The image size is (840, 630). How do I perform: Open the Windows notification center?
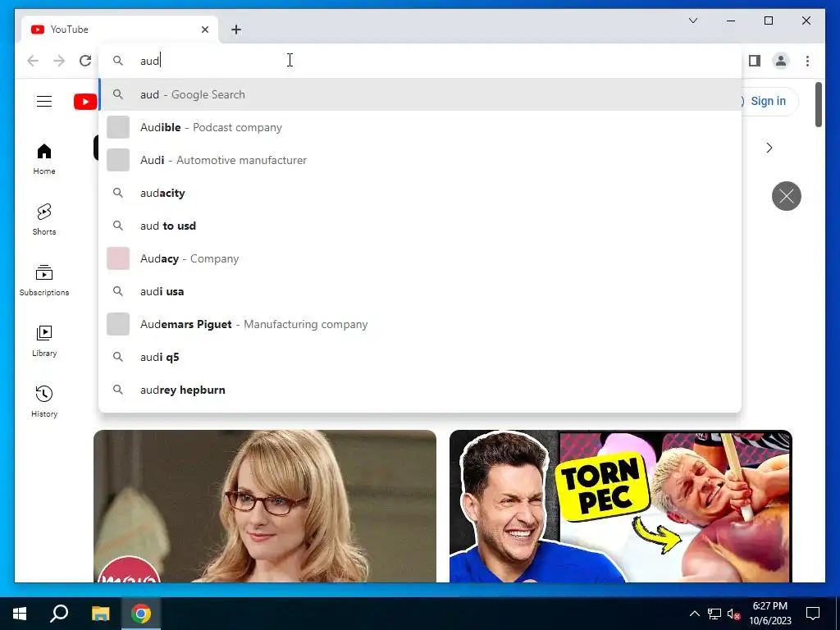point(813,614)
